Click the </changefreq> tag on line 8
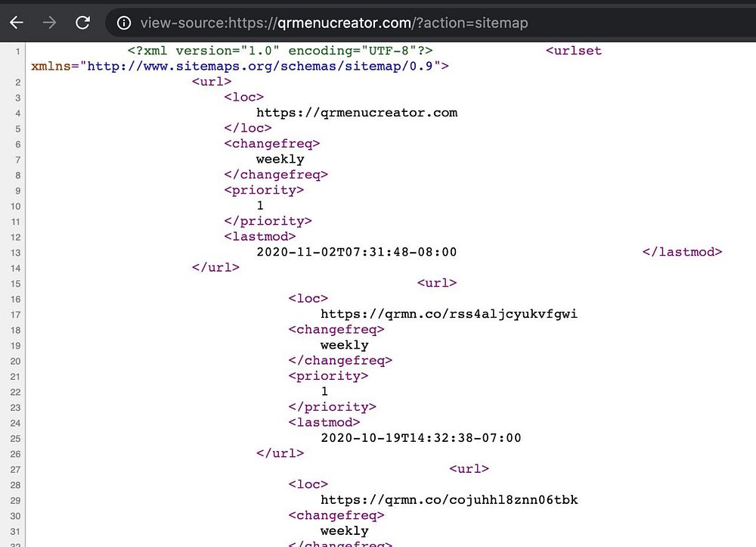The width and height of the screenshot is (756, 547). point(276,175)
